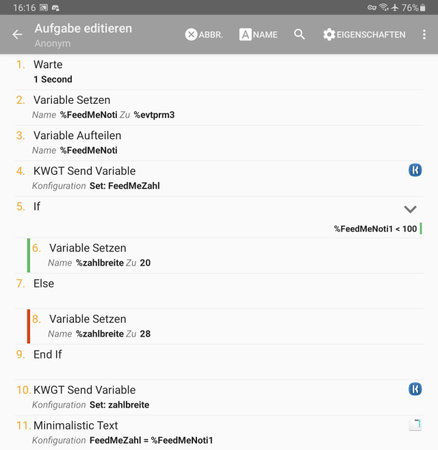Tap KWGT icon on zahlbreite action
Viewport: 438px width, 450px height.
415,389
